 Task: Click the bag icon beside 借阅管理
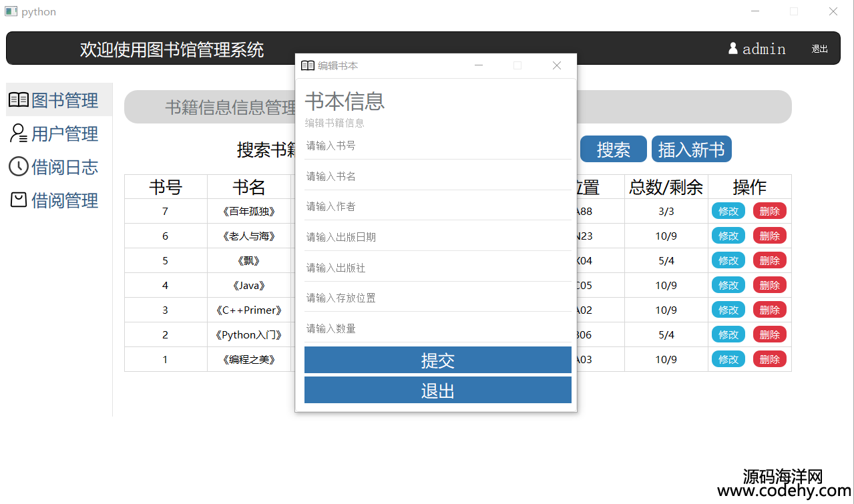tap(19, 200)
